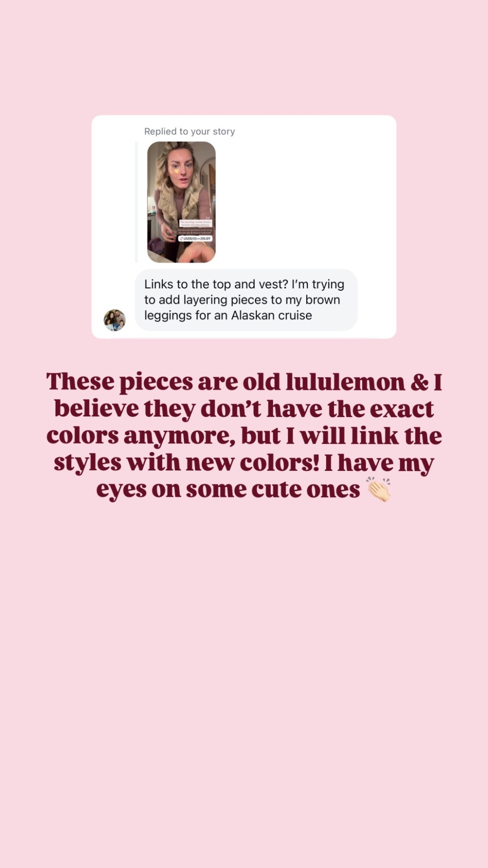Tap the morning routine text box in the thumbnail

(195, 223)
